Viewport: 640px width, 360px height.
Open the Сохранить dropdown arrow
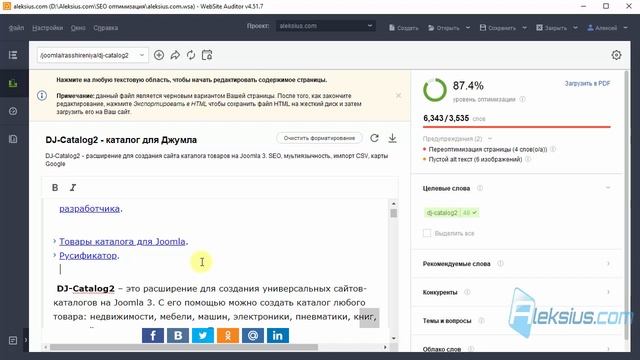524,28
